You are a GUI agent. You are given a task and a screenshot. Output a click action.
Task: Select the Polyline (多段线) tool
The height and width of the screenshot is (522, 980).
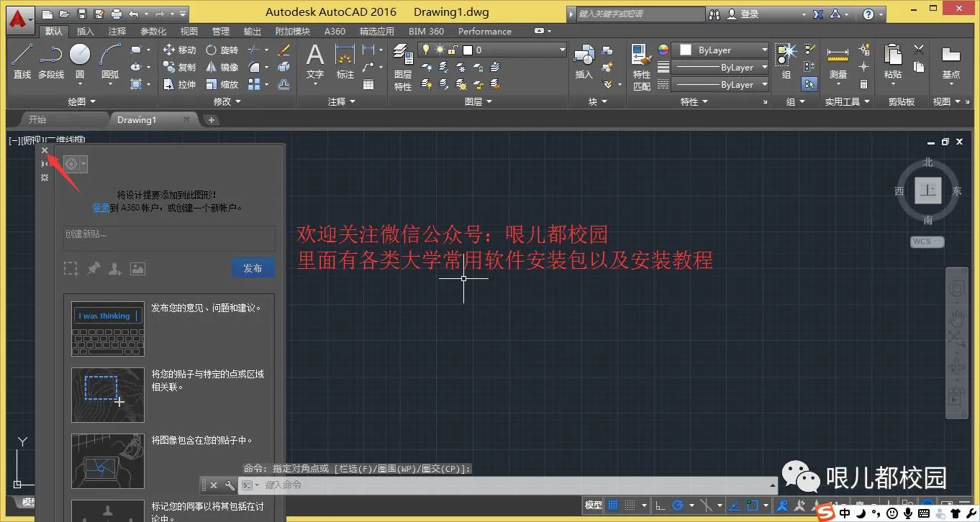click(x=51, y=60)
